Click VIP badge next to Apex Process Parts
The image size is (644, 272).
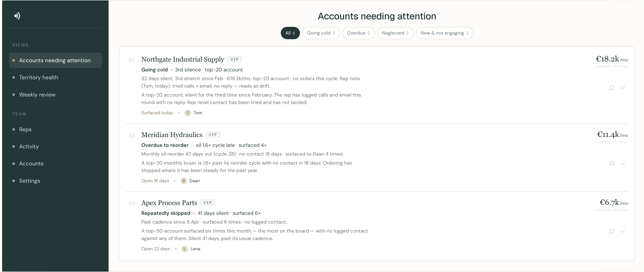point(208,203)
